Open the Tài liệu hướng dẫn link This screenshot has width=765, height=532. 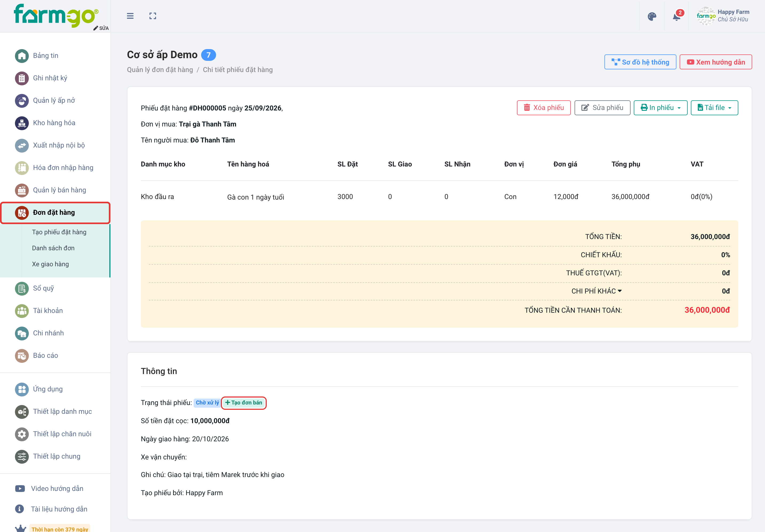point(51,509)
